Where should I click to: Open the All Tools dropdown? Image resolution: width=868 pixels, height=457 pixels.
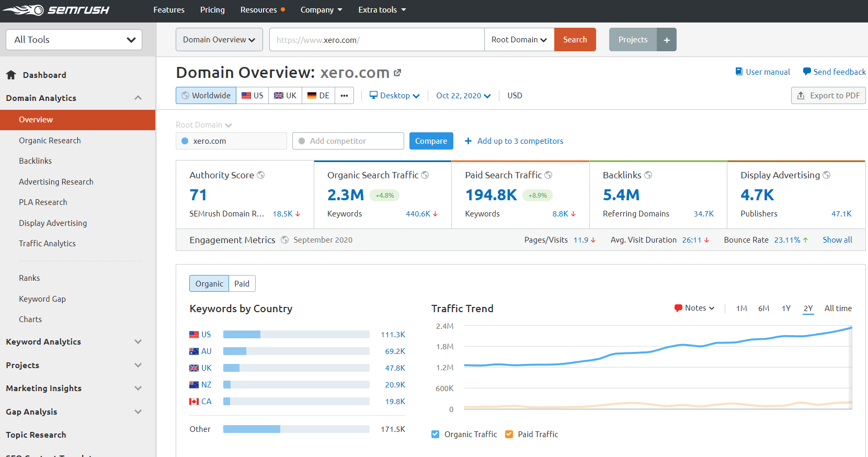click(x=74, y=40)
